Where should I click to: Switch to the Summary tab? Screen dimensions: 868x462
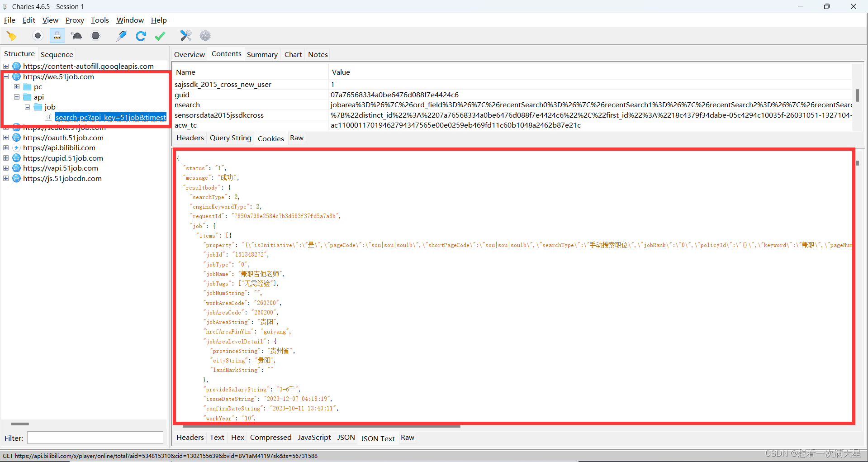(262, 54)
